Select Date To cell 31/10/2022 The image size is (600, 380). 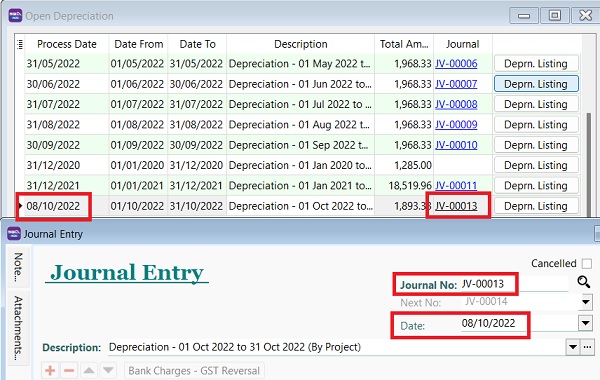[196, 206]
